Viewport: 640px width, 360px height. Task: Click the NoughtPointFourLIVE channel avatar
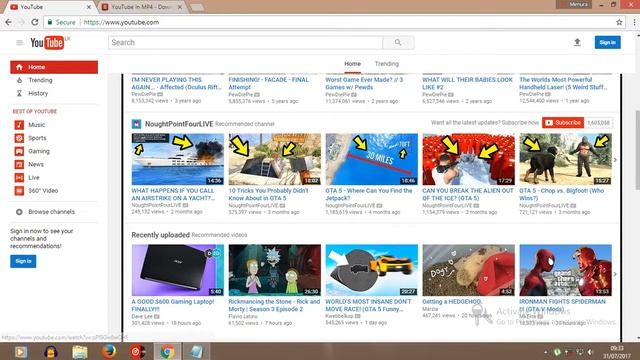coord(136,124)
